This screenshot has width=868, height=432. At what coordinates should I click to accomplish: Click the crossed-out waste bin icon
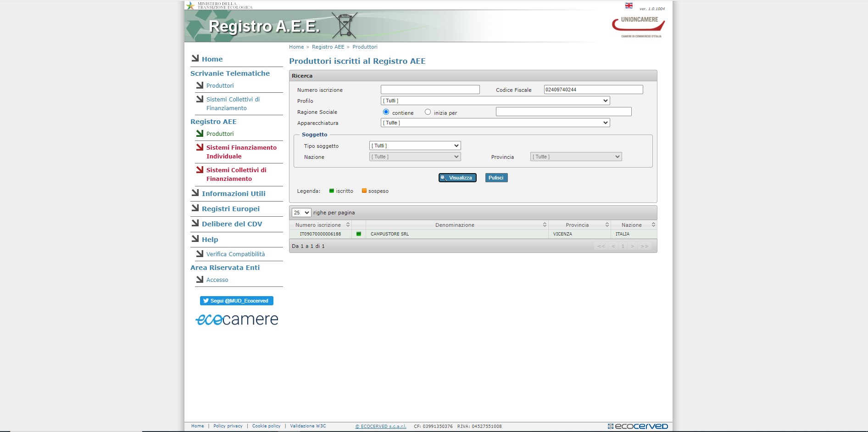click(x=345, y=26)
